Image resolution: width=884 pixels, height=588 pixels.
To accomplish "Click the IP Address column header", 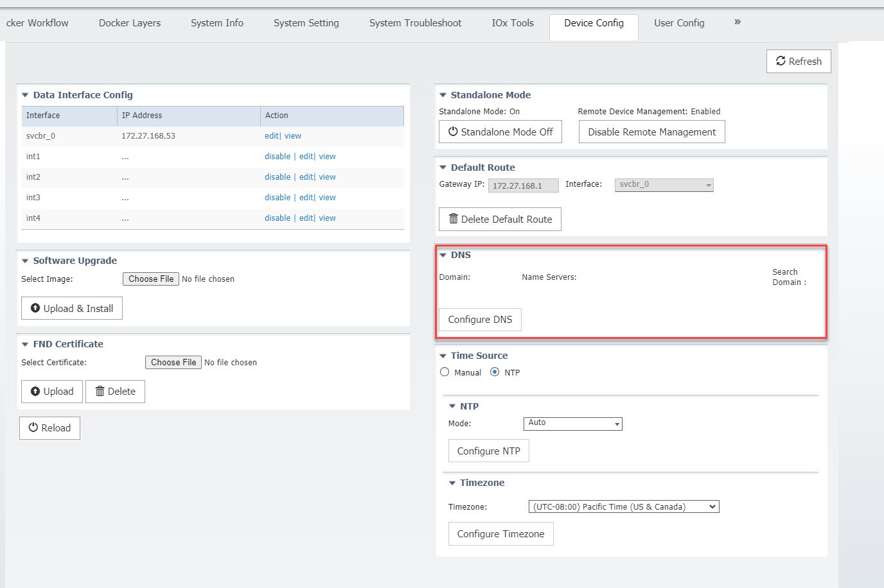I will coord(189,116).
